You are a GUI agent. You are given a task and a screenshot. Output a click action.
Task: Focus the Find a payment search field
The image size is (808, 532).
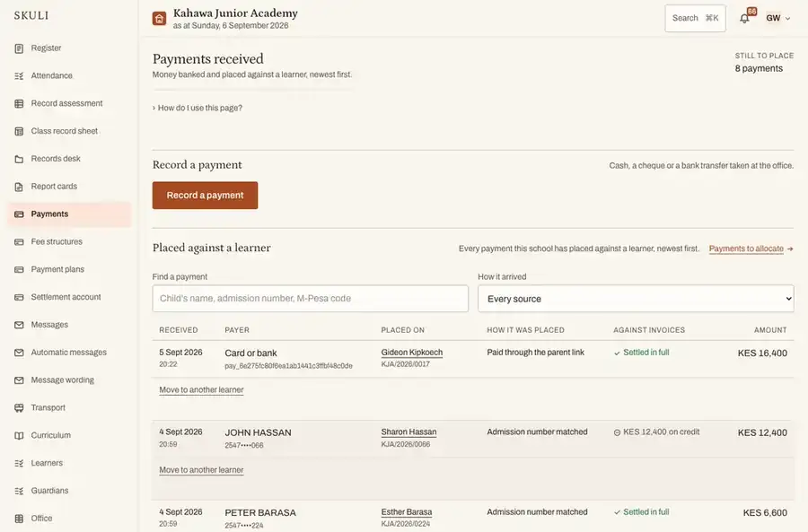tap(311, 299)
